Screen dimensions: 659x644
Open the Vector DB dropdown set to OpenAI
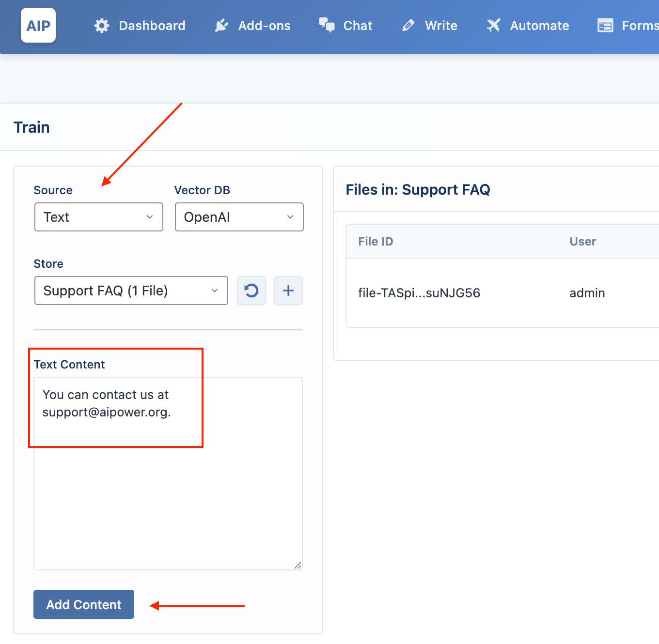pos(239,217)
